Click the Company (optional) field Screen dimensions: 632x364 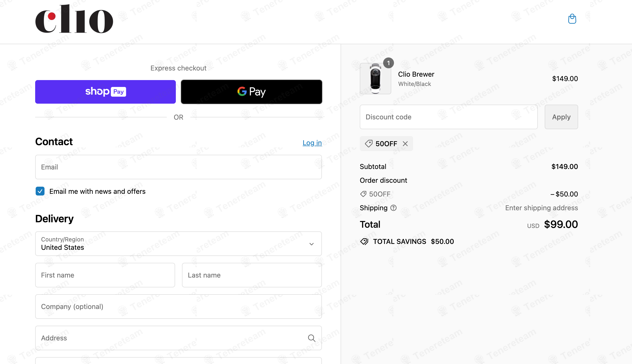point(178,307)
